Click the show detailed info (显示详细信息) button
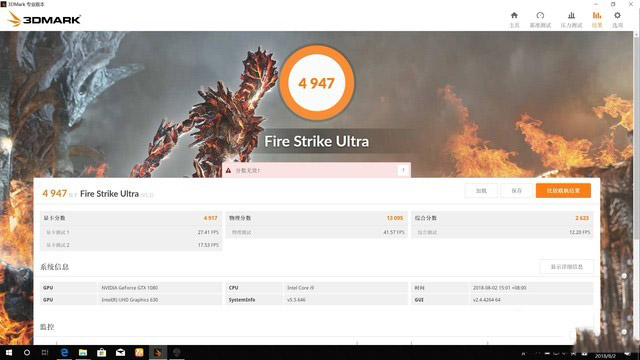This screenshot has height=360, width=640. click(566, 267)
